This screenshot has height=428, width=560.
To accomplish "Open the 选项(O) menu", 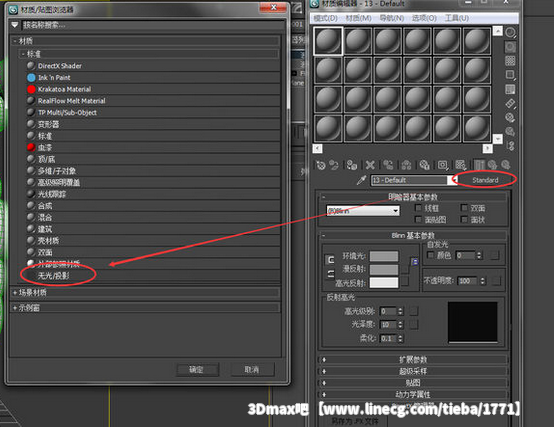I will coord(424,18).
